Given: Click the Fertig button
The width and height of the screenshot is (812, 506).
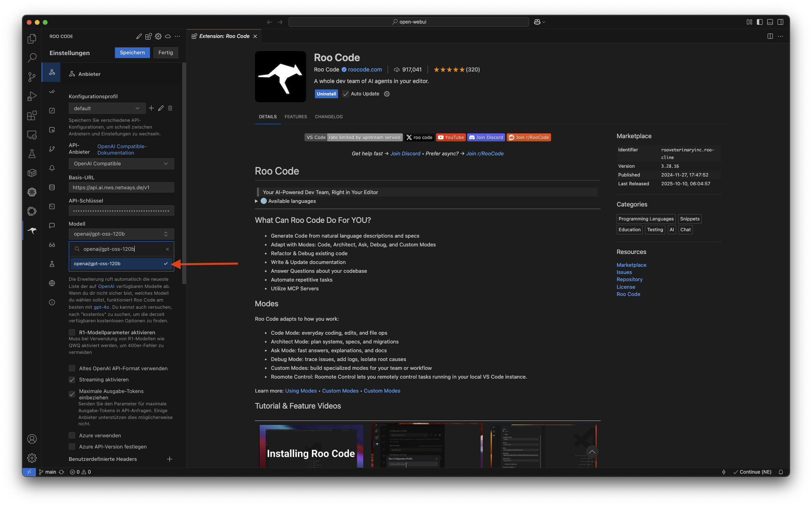Looking at the screenshot, I should pyautogui.click(x=165, y=53).
